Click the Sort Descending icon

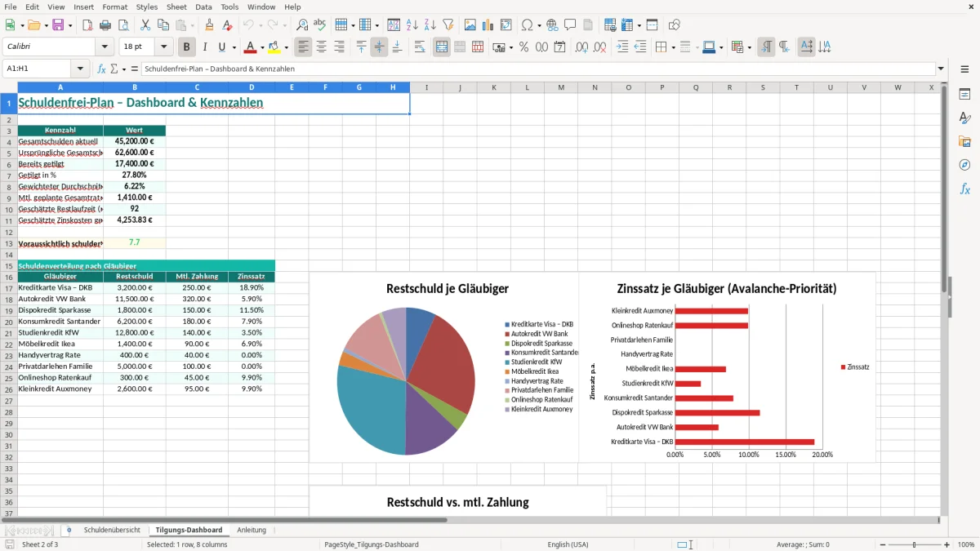click(x=430, y=25)
